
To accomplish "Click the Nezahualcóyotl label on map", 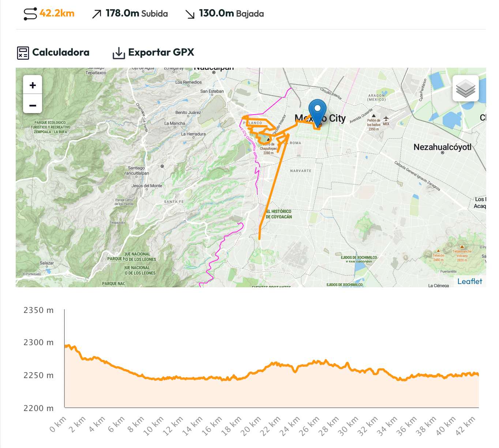I will (x=442, y=147).
